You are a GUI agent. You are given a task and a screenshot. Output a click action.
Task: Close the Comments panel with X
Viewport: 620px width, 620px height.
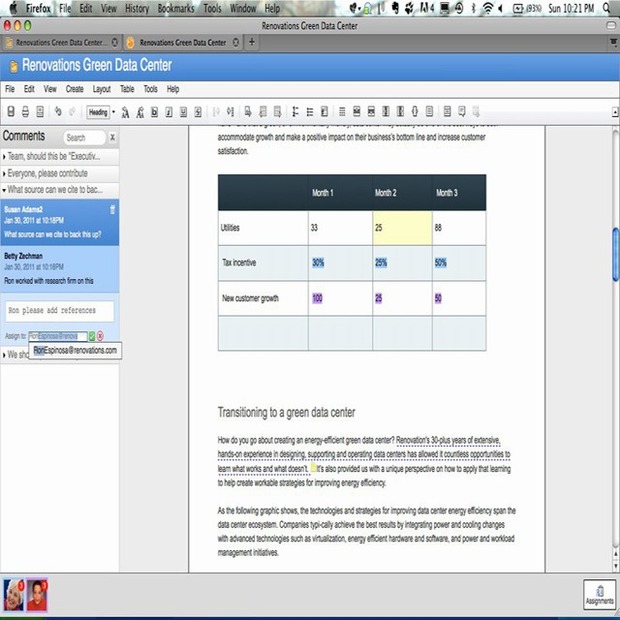click(112, 137)
